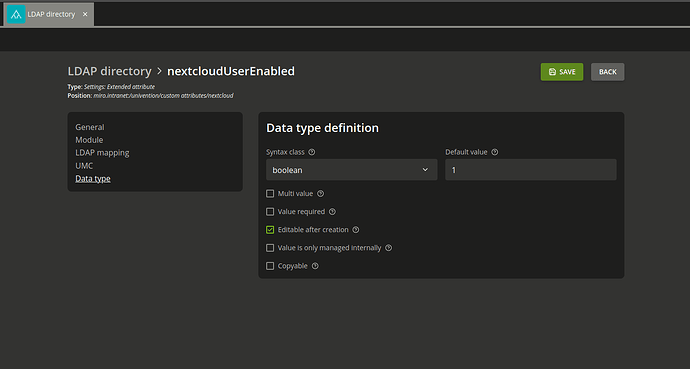Open the Syntax class dropdown
Screen dimensions: 690x369
[x=352, y=170]
